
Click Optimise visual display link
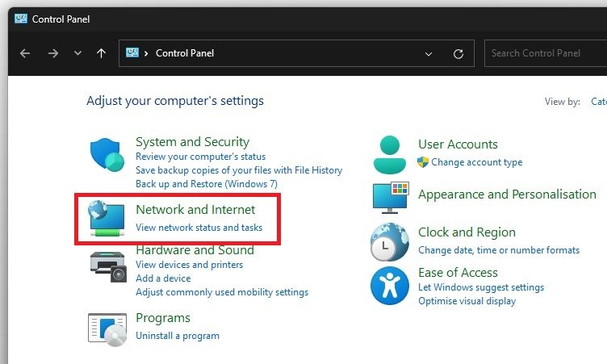click(x=467, y=301)
